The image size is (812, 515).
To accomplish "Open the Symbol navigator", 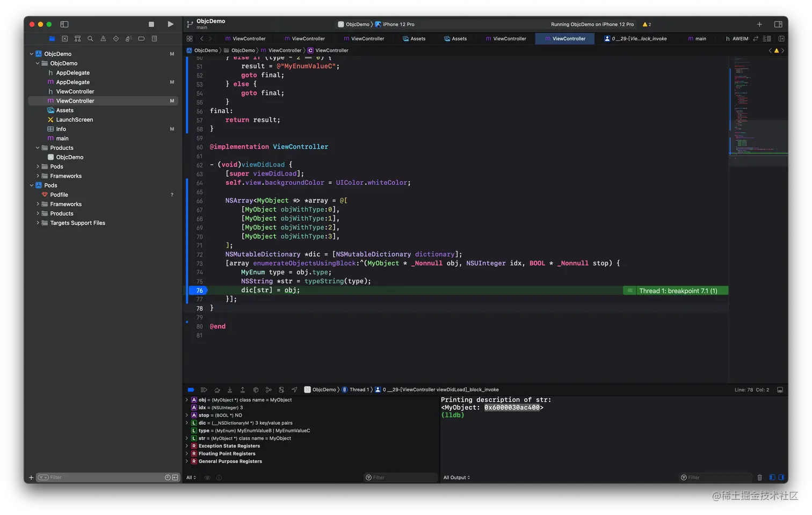I will [77, 39].
